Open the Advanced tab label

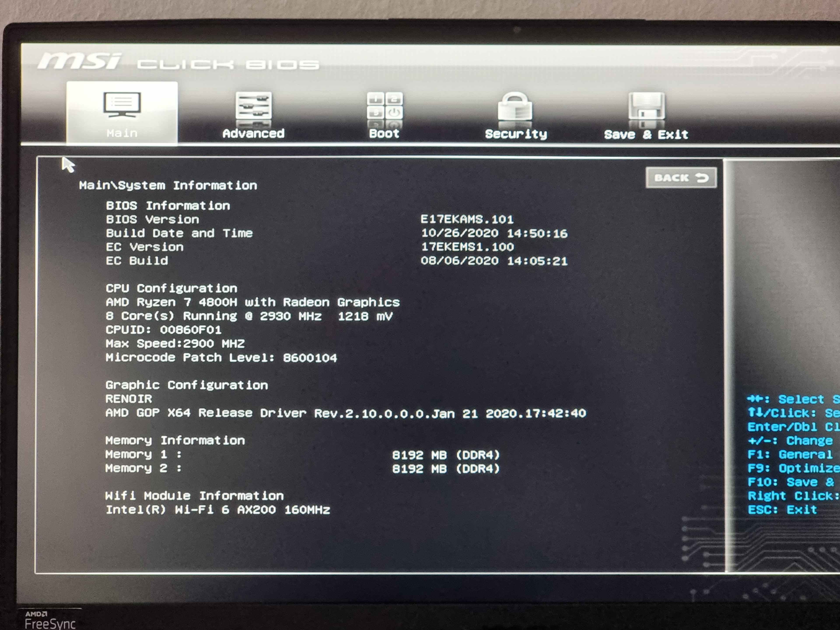[253, 134]
